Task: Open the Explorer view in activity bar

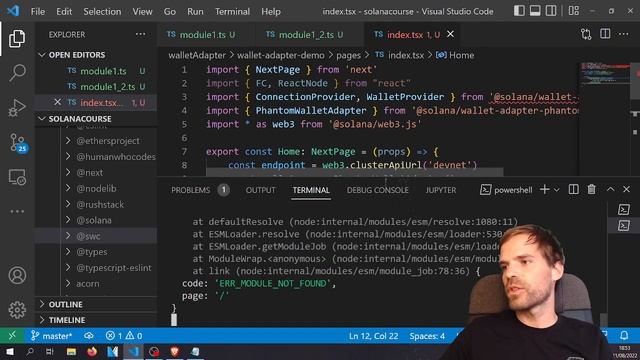Action: pos(17,38)
